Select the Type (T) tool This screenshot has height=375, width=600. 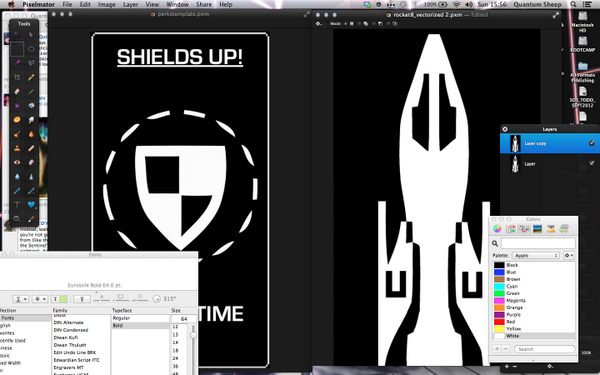tap(17, 205)
